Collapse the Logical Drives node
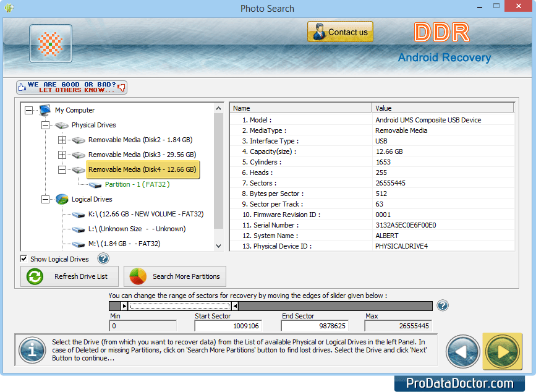The height and width of the screenshot is (392, 536). pyautogui.click(x=45, y=199)
